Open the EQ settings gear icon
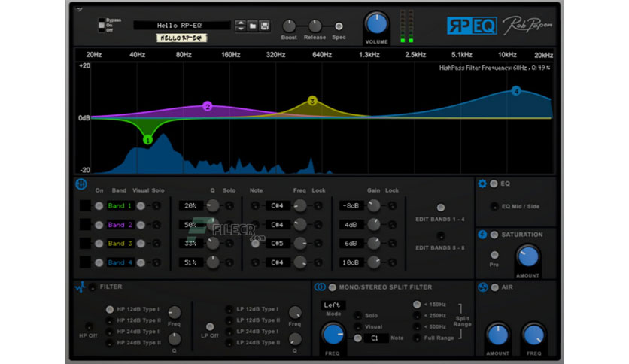Image resolution: width=629 pixels, height=364 pixels. click(x=482, y=184)
